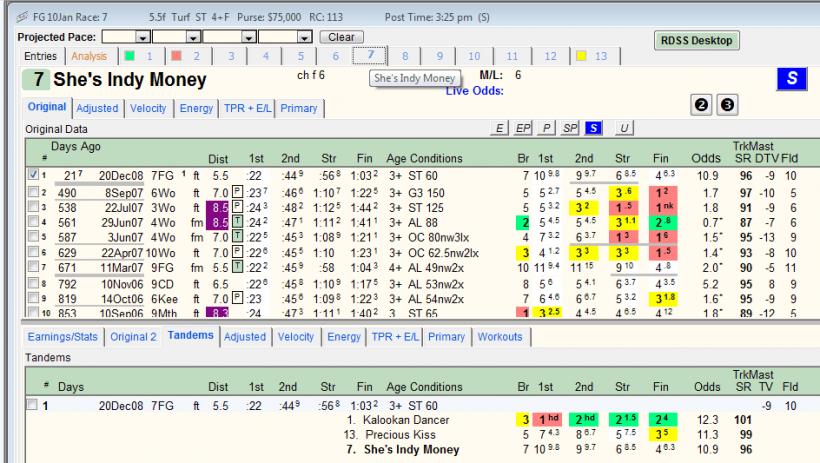Select horse tab 8

(405, 56)
